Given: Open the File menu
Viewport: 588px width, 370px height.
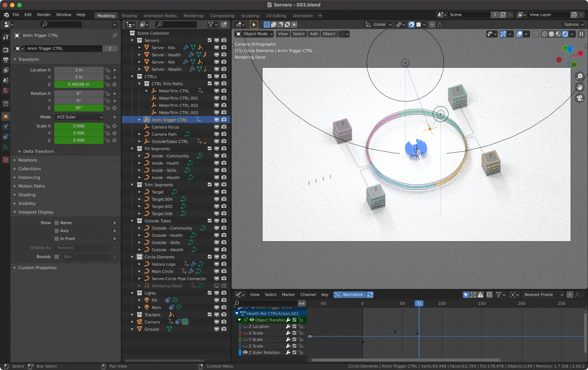Looking at the screenshot, I should tap(16, 15).
